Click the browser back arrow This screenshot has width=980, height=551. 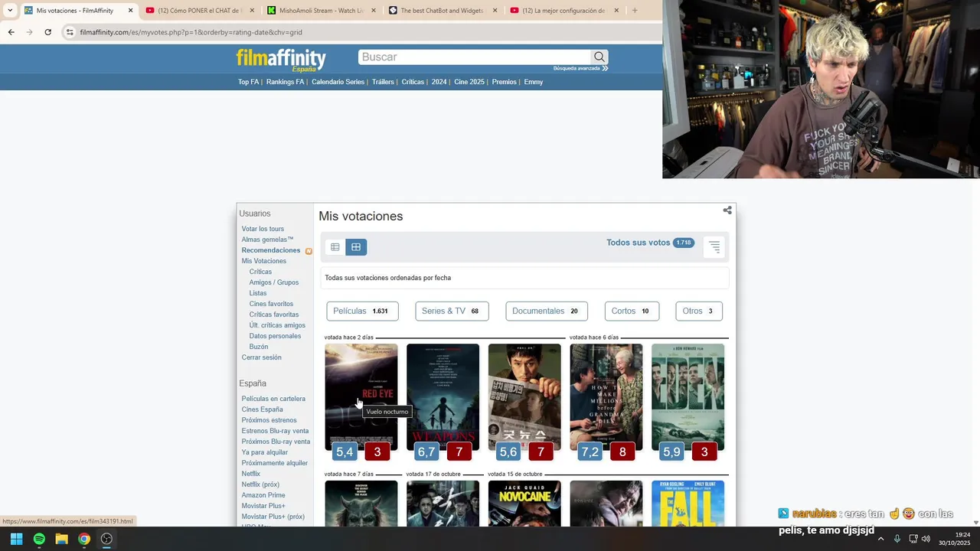tap(11, 32)
